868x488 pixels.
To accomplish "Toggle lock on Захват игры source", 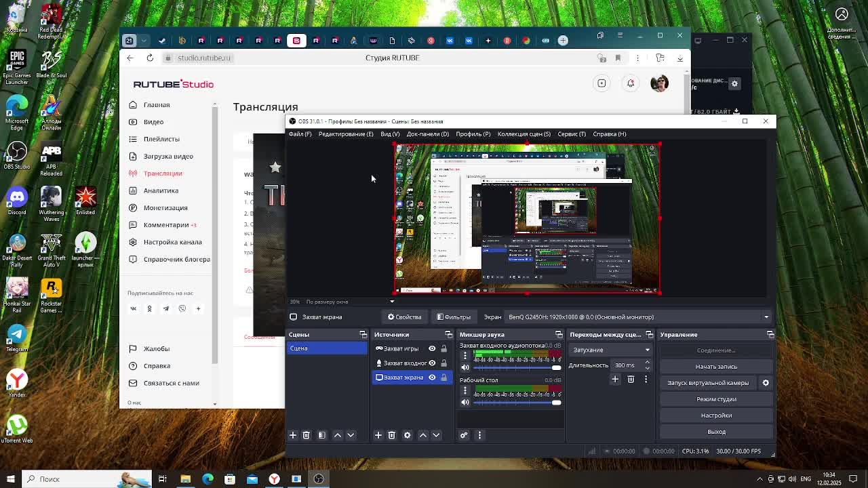I will click(444, 348).
